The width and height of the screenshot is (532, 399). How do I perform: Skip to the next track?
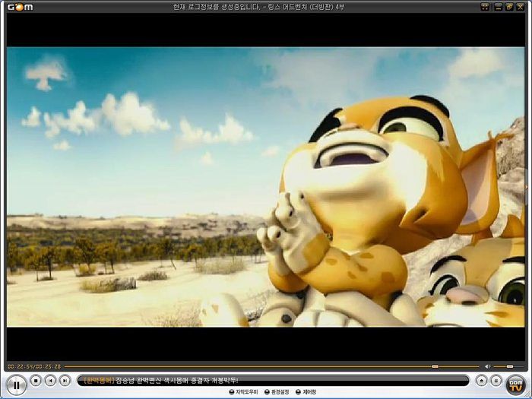coord(65,381)
